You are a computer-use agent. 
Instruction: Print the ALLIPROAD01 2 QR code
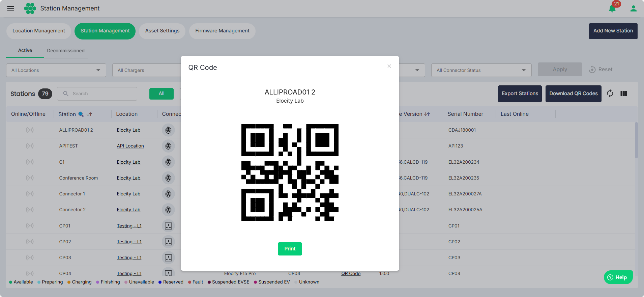point(290,249)
